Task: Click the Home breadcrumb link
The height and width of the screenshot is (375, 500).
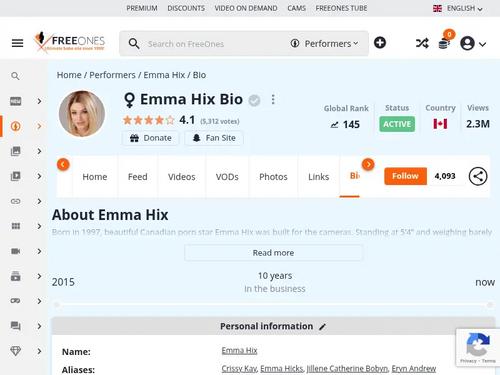Action: point(69,75)
